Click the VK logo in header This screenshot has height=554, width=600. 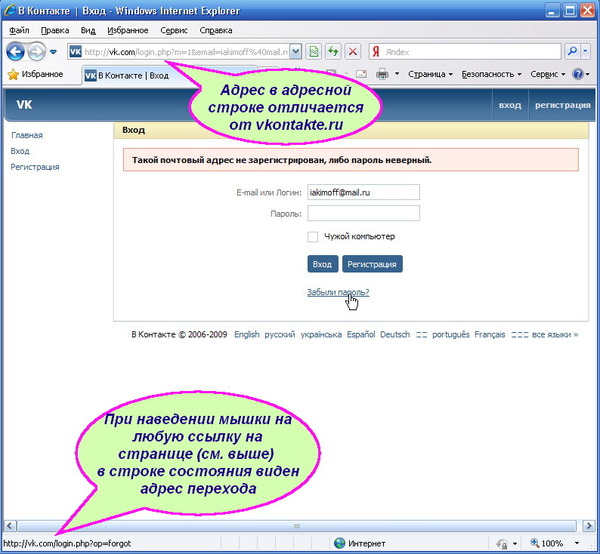click(x=24, y=104)
